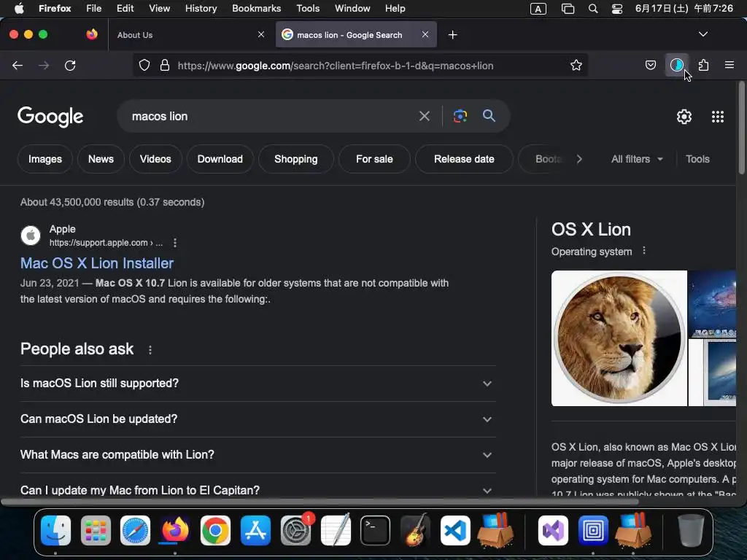Click the page vertical scrollbar
747x560 pixels.
pos(741,128)
